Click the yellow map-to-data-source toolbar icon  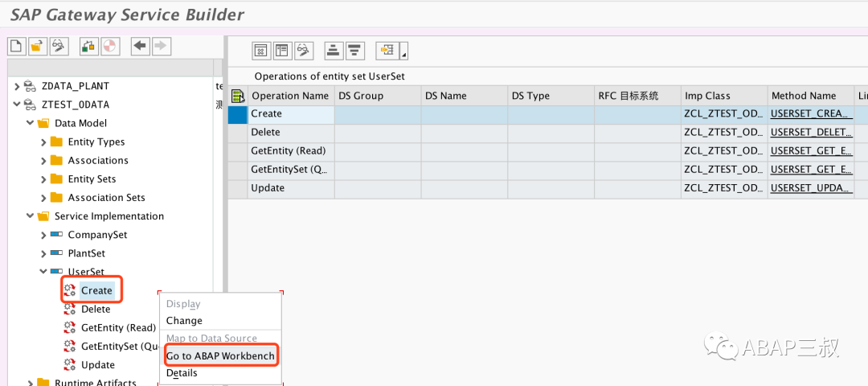pos(387,51)
